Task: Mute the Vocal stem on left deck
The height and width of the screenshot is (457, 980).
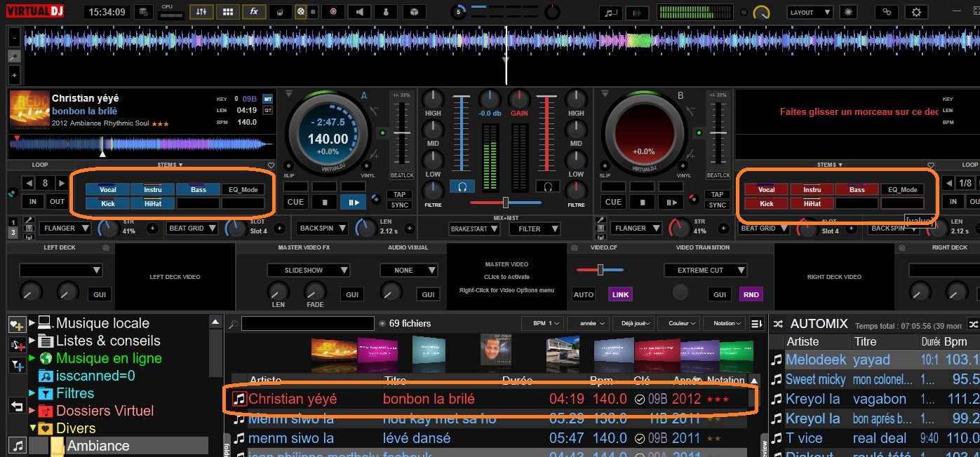Action: click(x=107, y=189)
